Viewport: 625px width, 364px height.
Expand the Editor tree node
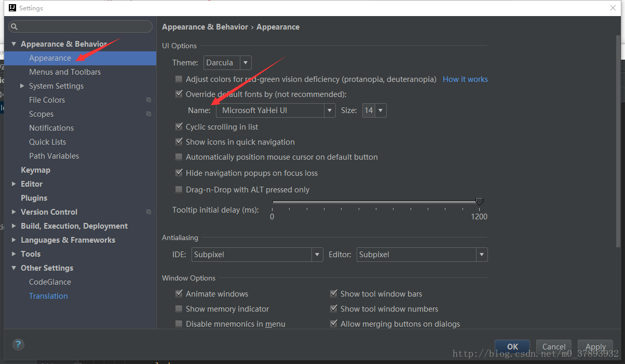(x=14, y=184)
